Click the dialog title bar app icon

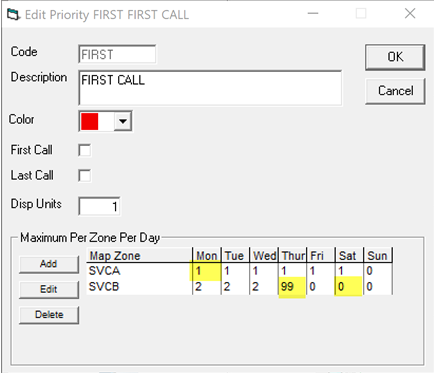(x=13, y=15)
